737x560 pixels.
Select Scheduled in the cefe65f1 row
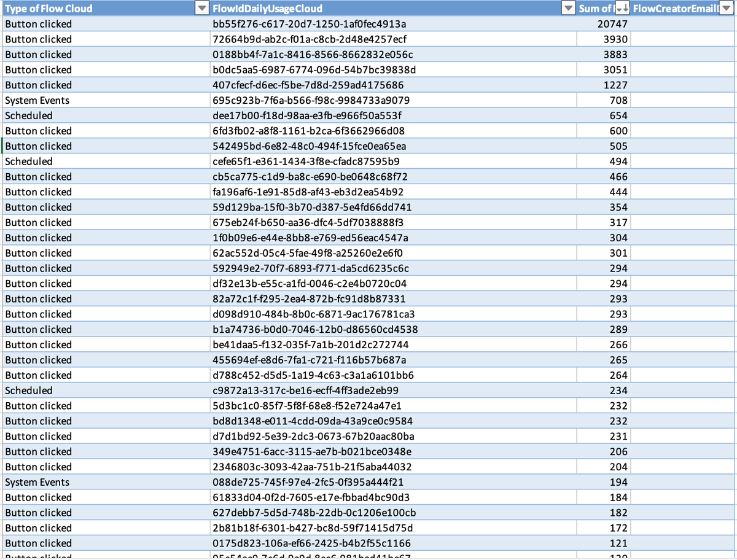click(x=106, y=161)
